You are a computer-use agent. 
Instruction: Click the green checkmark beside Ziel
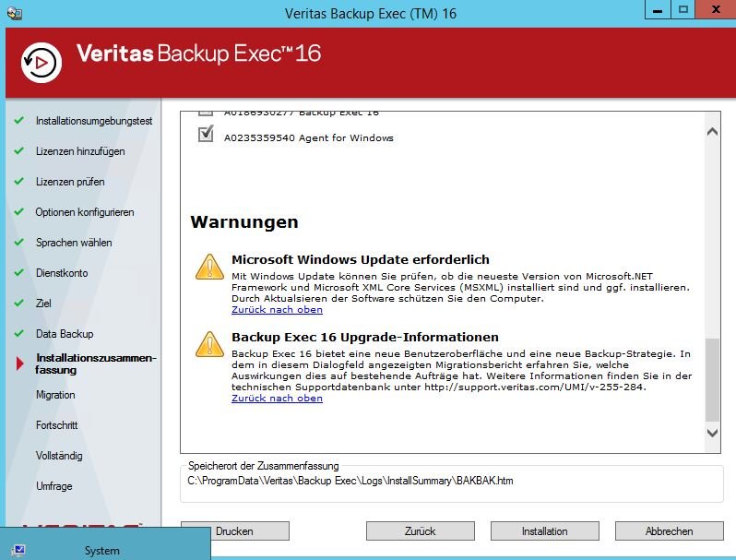pyautogui.click(x=18, y=303)
